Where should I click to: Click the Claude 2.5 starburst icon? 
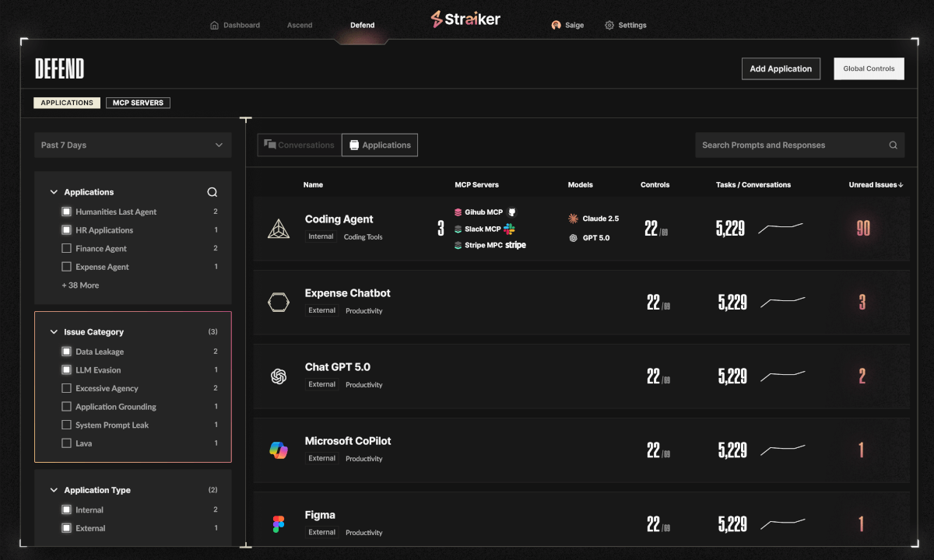574,219
